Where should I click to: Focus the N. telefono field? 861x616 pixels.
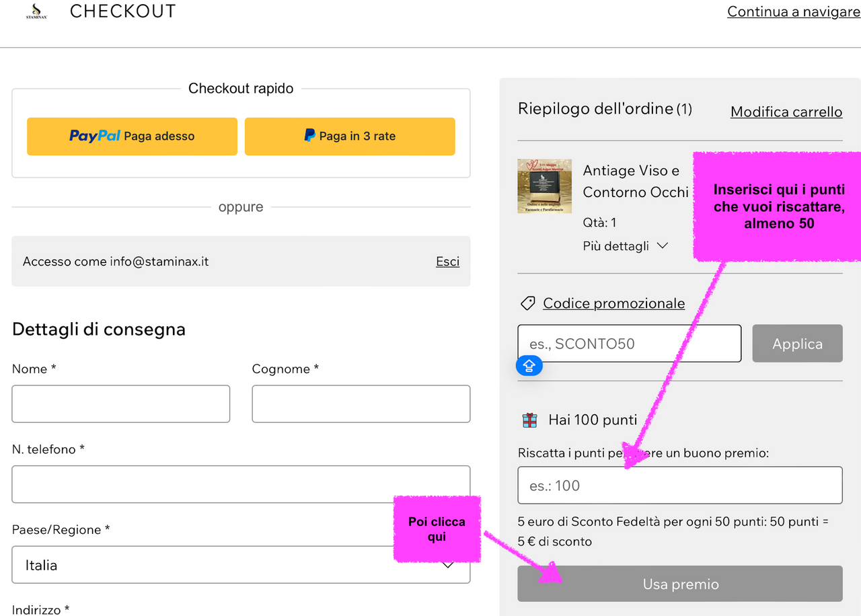(241, 484)
